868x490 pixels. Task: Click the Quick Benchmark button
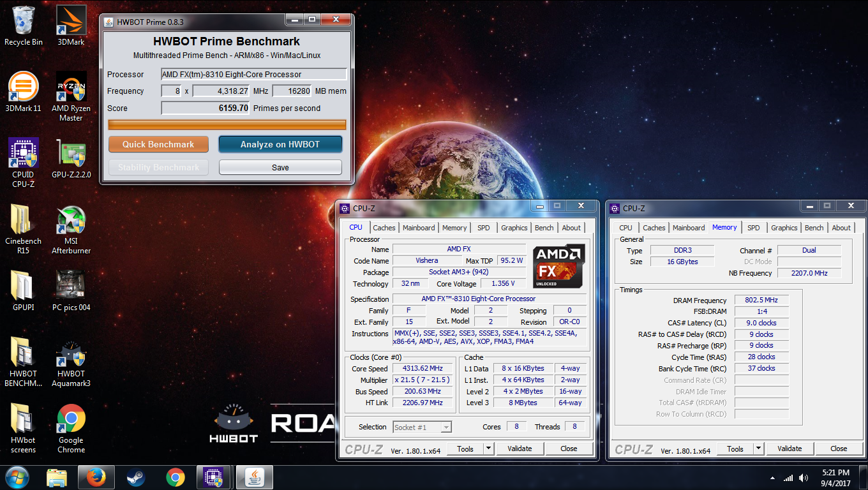pyautogui.click(x=158, y=144)
